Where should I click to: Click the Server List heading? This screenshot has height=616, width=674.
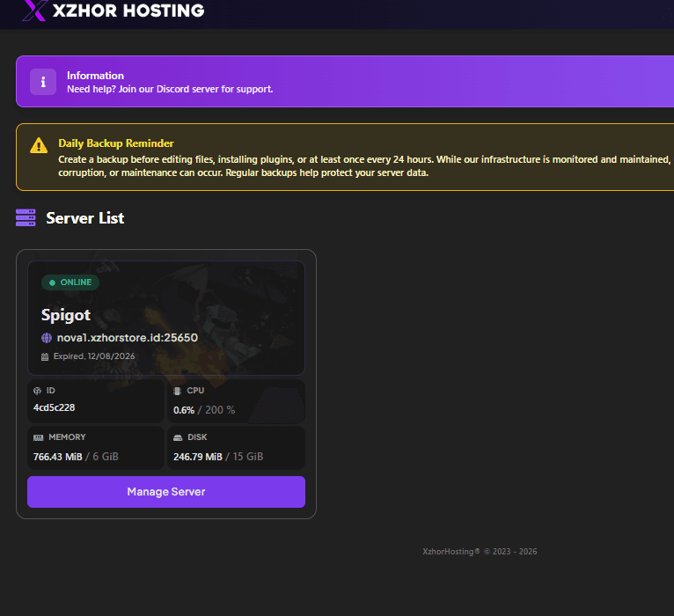tap(85, 218)
